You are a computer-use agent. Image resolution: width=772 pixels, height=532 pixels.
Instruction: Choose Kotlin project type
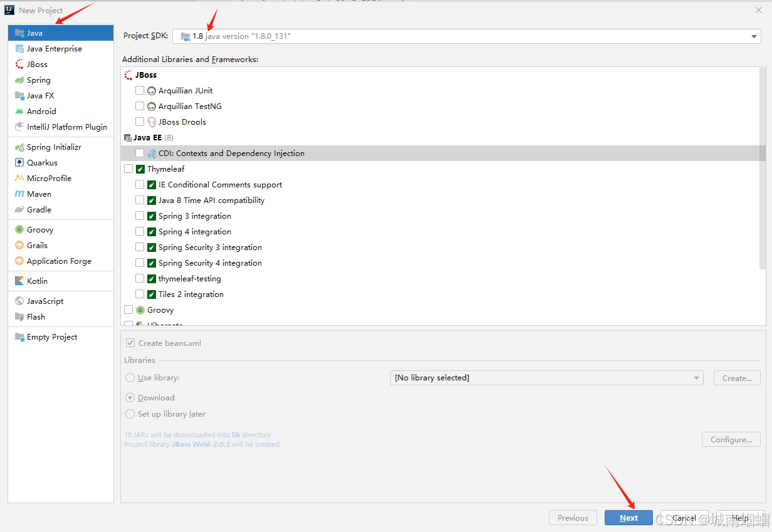[61, 281]
